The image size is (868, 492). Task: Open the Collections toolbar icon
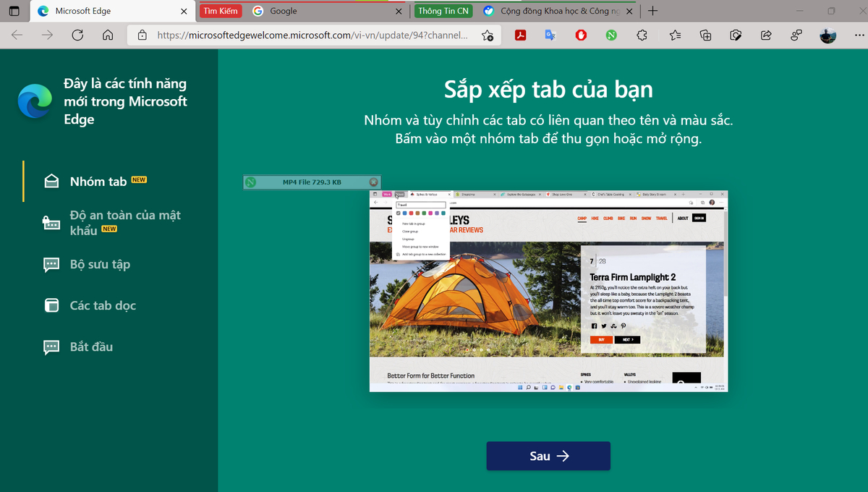[706, 35]
